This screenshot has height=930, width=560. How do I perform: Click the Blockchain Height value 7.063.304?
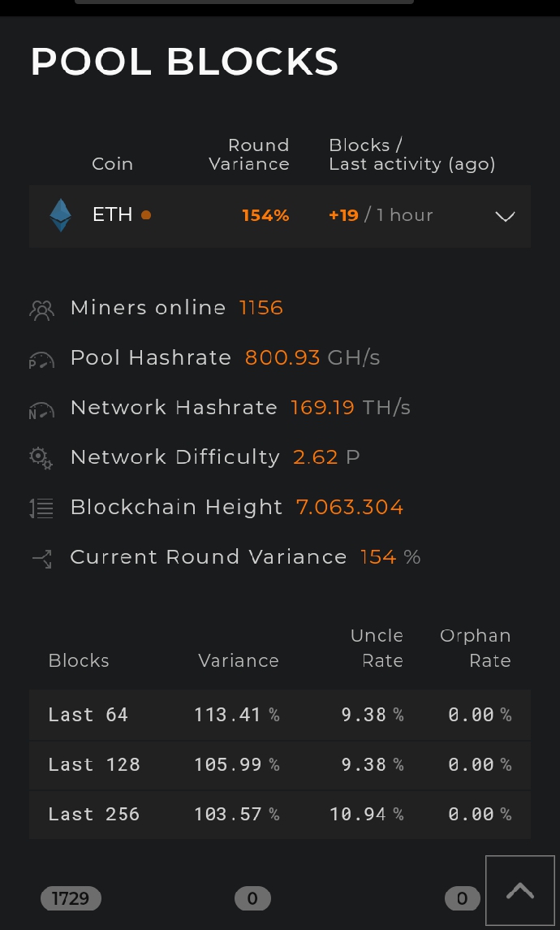[350, 507]
